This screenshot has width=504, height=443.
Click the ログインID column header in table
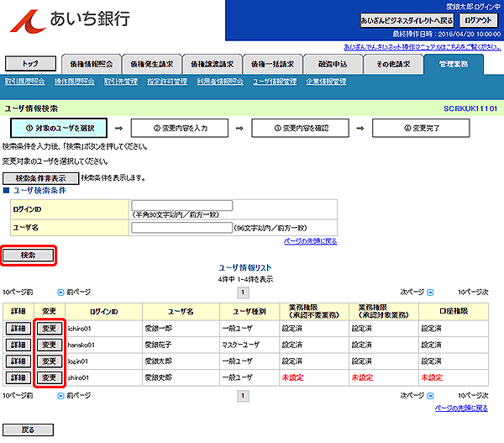coord(104,311)
